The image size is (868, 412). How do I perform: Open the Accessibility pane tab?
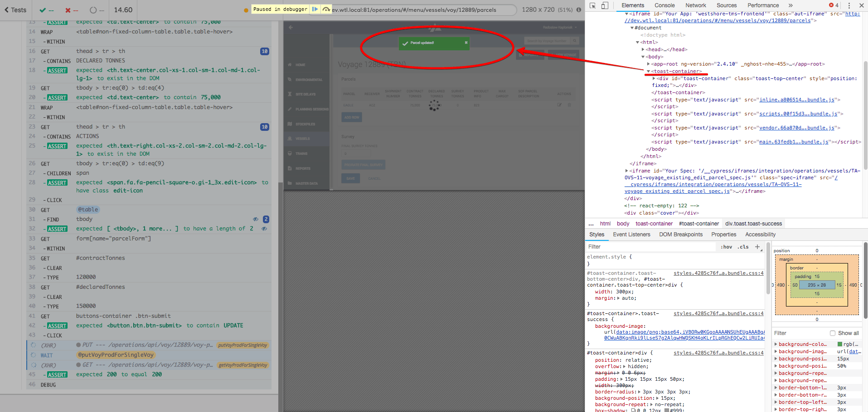coord(761,235)
